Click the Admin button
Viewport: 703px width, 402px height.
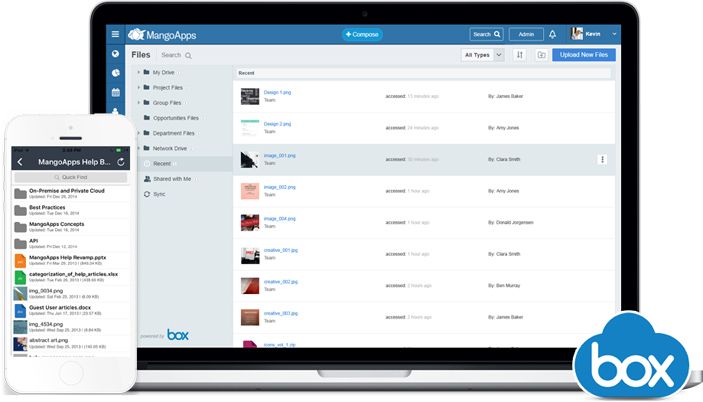point(526,34)
